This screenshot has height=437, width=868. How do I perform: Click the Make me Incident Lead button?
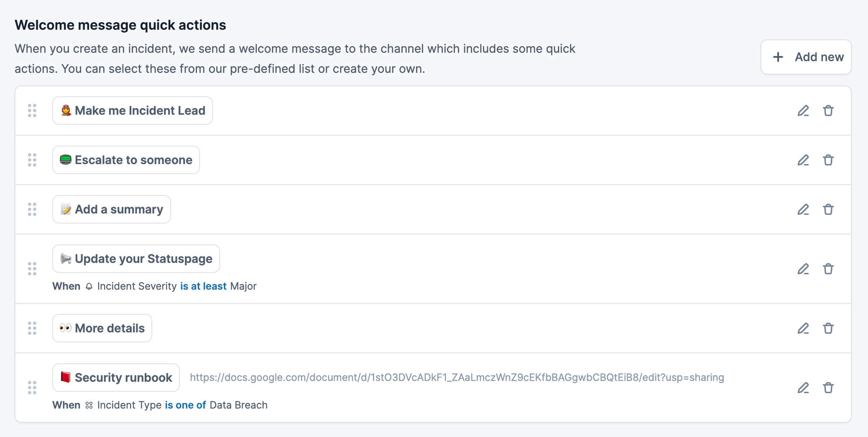[132, 111]
